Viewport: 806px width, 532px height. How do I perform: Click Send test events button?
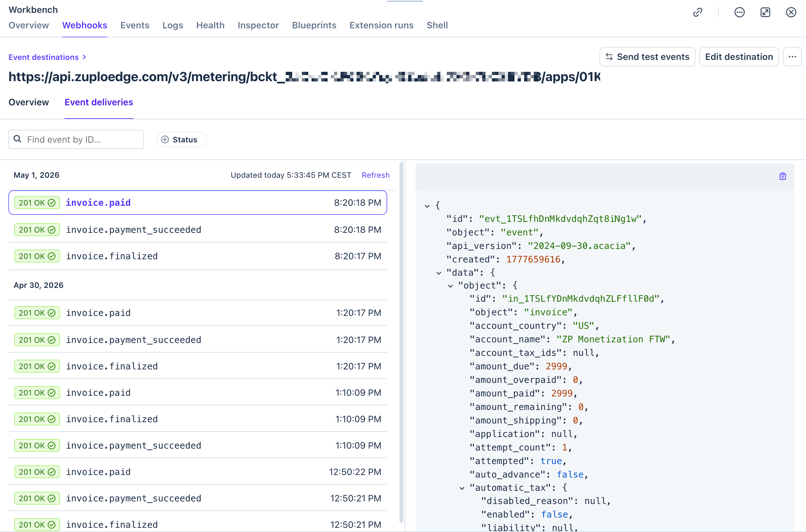click(x=647, y=57)
